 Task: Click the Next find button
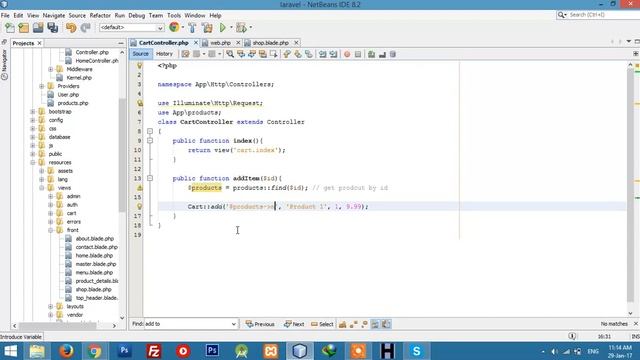coord(294,324)
